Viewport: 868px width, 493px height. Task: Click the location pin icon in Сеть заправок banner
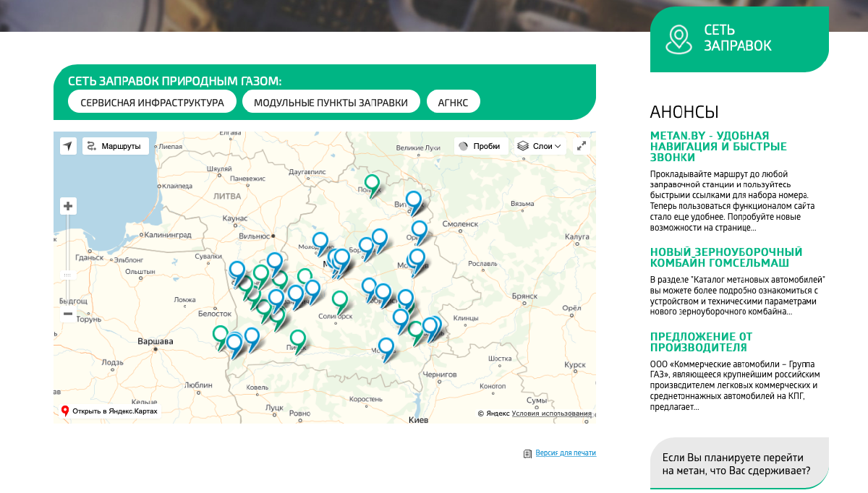point(678,39)
